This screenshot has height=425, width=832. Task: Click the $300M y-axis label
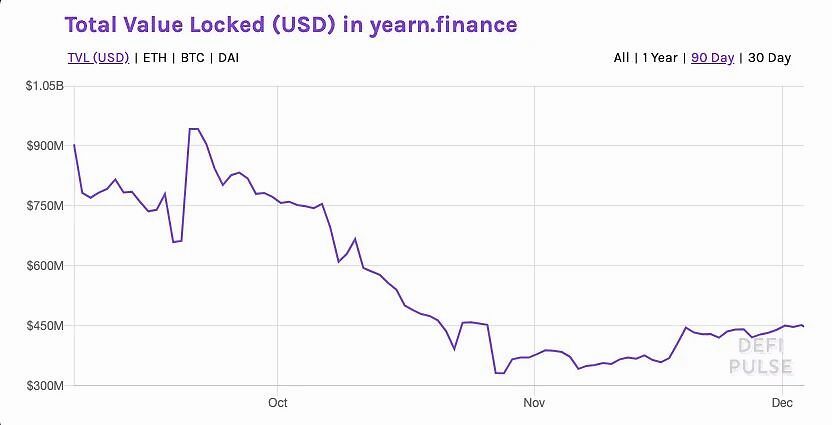pyautogui.click(x=44, y=386)
